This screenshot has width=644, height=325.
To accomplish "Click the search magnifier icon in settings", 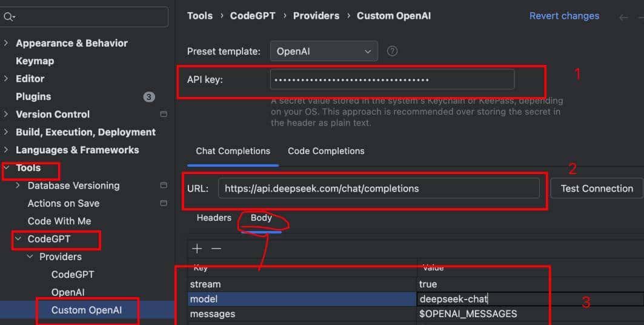I will click(x=8, y=17).
